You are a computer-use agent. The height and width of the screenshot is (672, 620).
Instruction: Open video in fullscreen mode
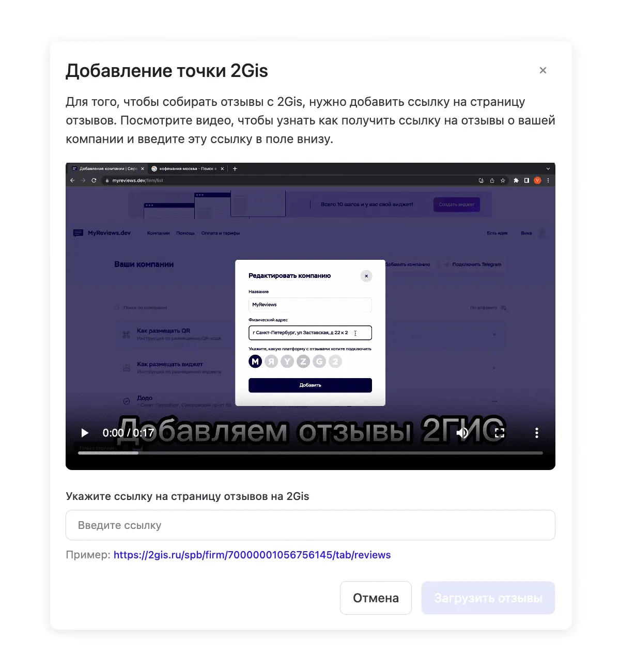point(500,433)
